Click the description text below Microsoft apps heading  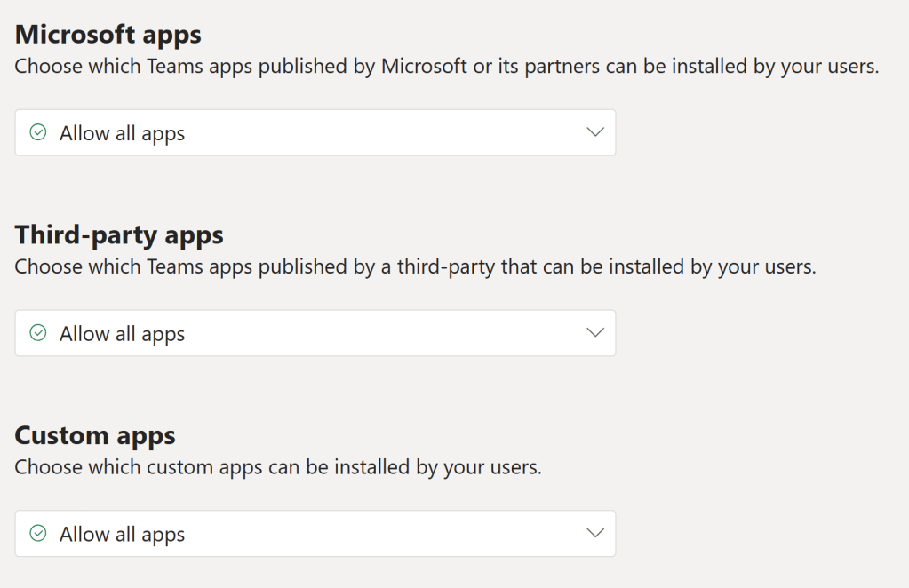[x=446, y=67]
